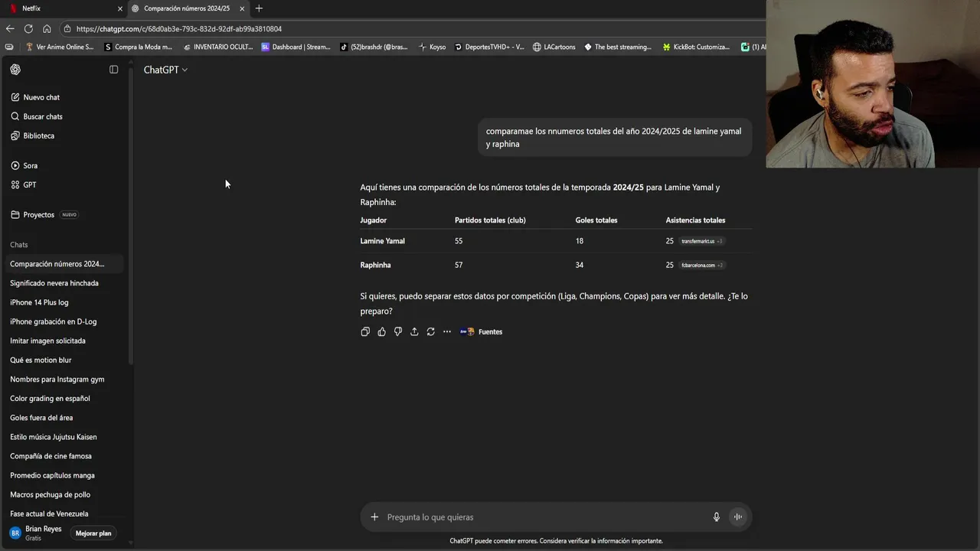Switch to the Netflix browser tab
The image size is (980, 551).
tap(64, 8)
